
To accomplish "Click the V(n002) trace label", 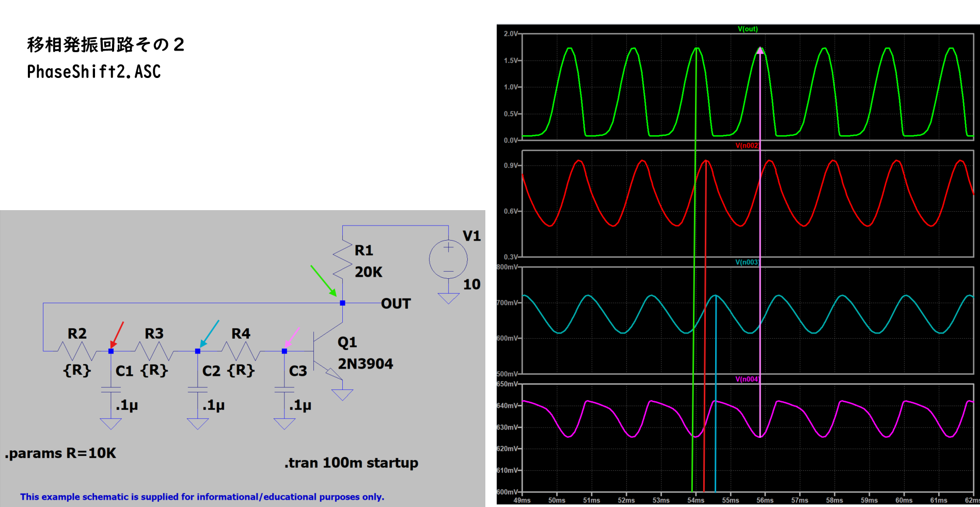I will pyautogui.click(x=747, y=146).
